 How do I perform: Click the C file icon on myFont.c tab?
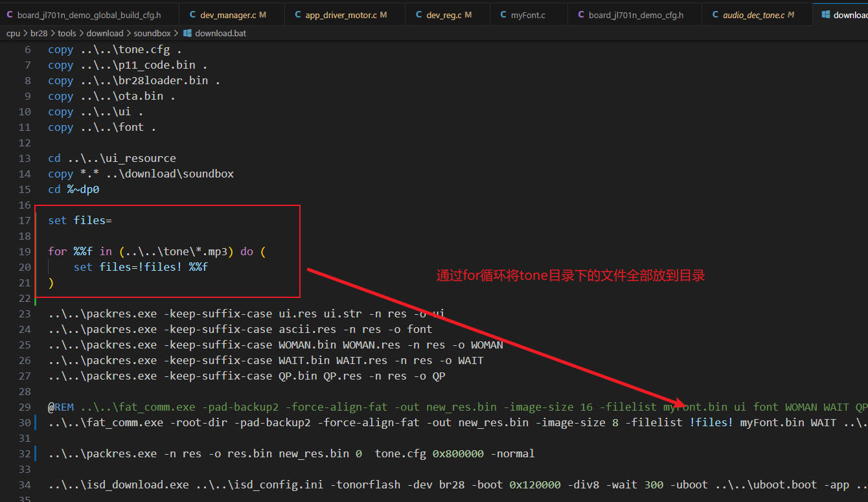pos(503,15)
